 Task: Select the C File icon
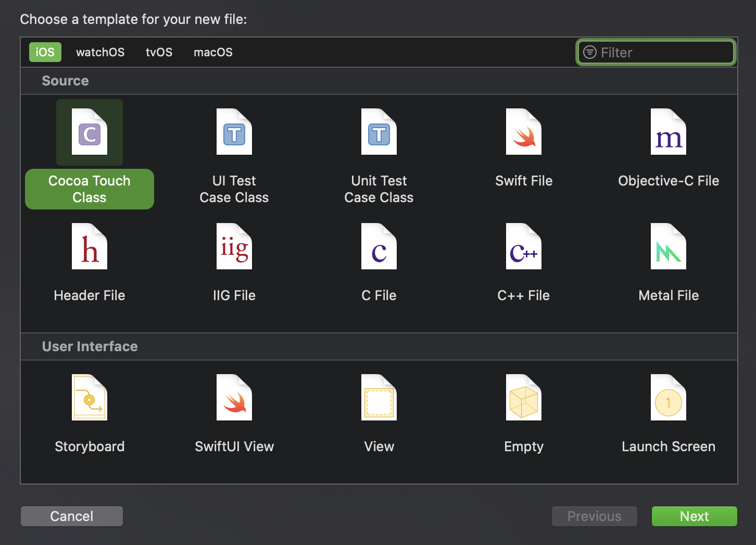coord(379,246)
